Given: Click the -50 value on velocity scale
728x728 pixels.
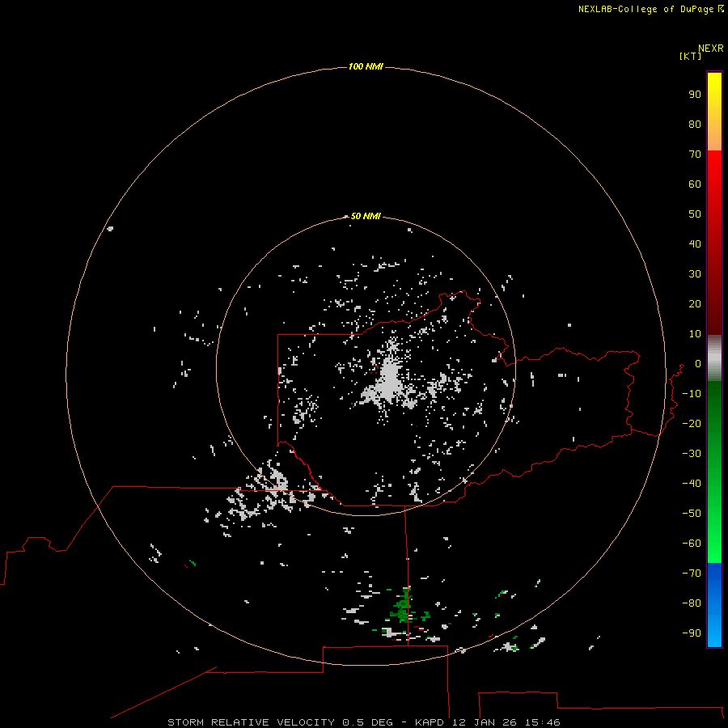Looking at the screenshot, I should tap(692, 514).
